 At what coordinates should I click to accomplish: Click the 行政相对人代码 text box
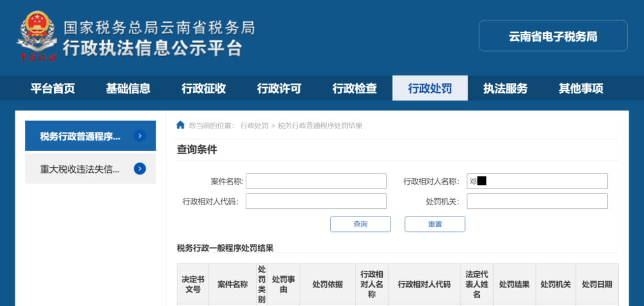point(316,202)
